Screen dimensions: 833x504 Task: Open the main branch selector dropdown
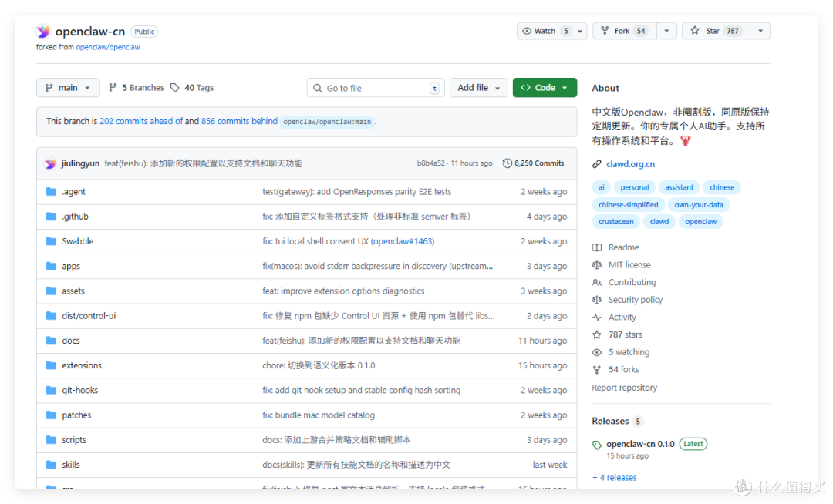(x=68, y=88)
